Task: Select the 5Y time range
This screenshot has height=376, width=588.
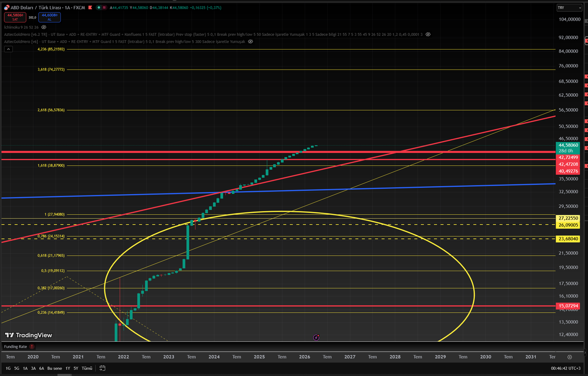Action: pyautogui.click(x=76, y=368)
